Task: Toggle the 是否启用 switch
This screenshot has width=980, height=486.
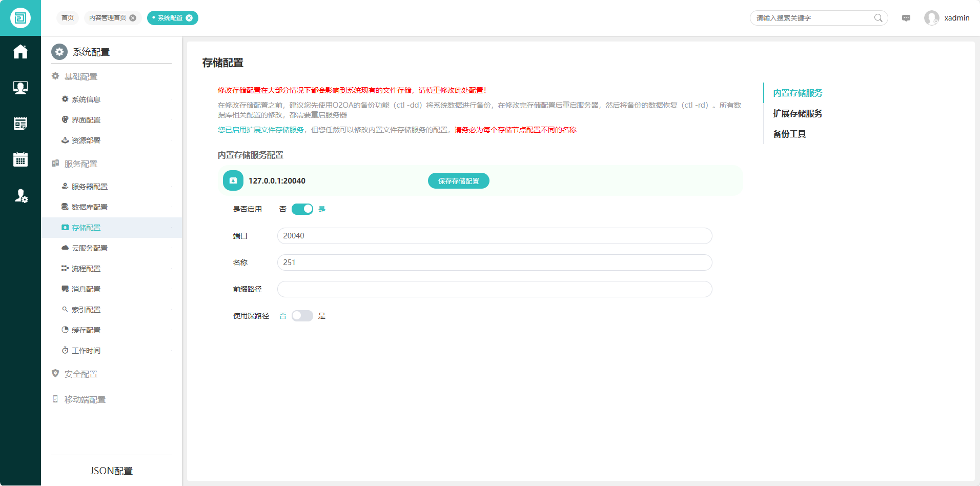Action: click(302, 209)
